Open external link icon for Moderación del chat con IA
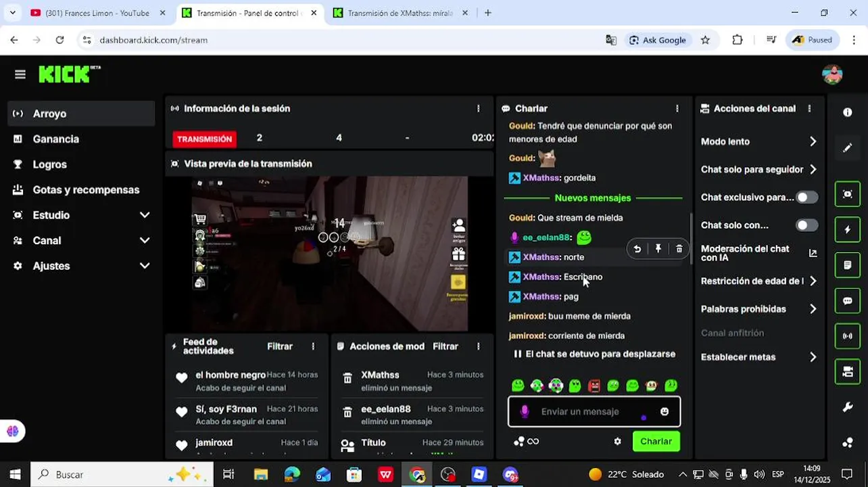The image size is (868, 487). tap(813, 253)
